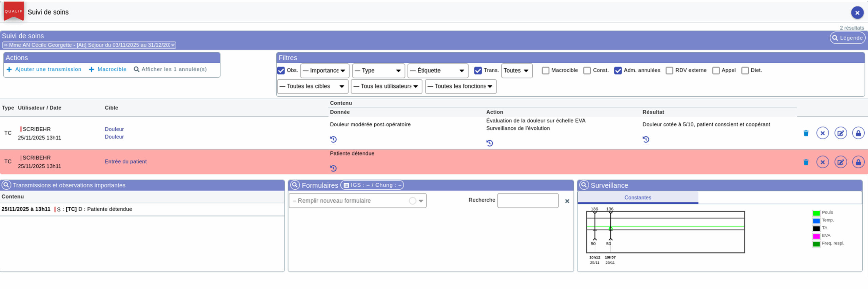Open history of Douleur modérée donnée
Image resolution: width=868 pixels, height=289 pixels.
(x=333, y=139)
